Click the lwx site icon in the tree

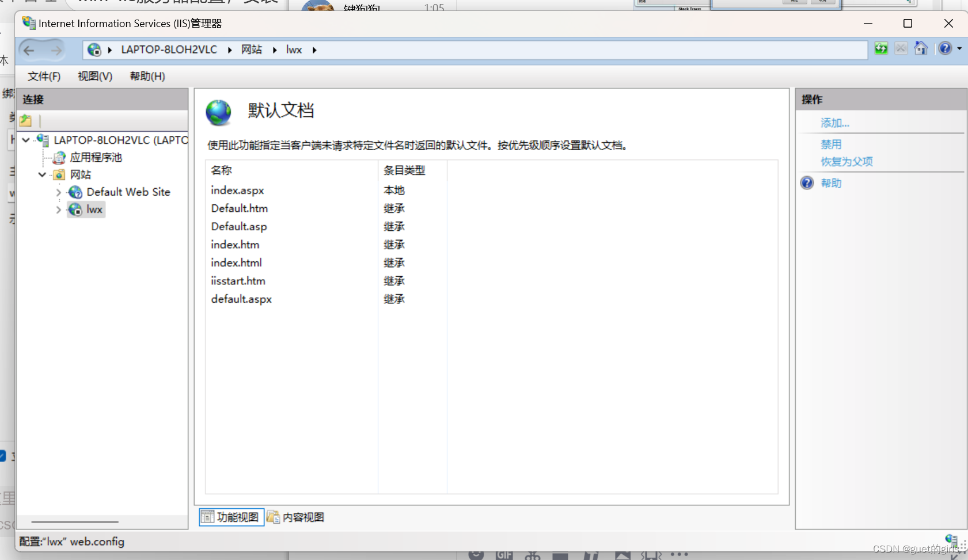click(75, 209)
